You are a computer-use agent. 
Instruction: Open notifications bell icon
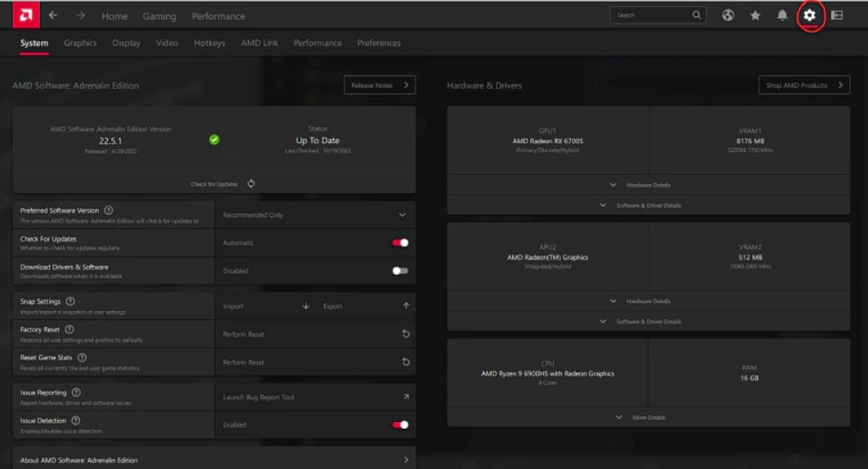782,15
